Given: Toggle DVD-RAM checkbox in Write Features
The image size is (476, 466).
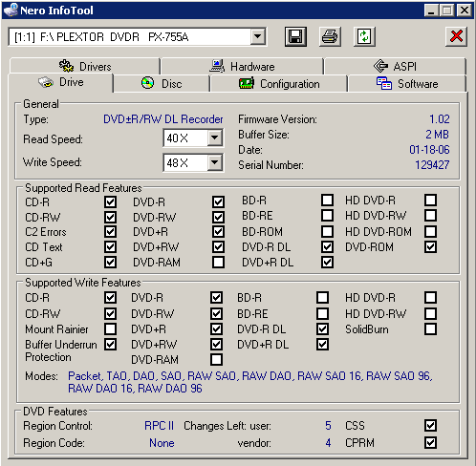Looking at the screenshot, I should 216,359.
